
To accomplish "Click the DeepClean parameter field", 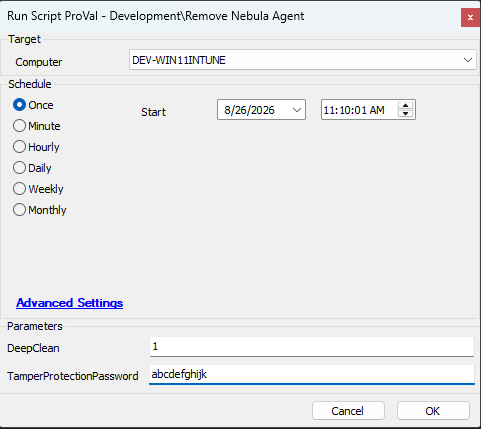I will [x=312, y=347].
